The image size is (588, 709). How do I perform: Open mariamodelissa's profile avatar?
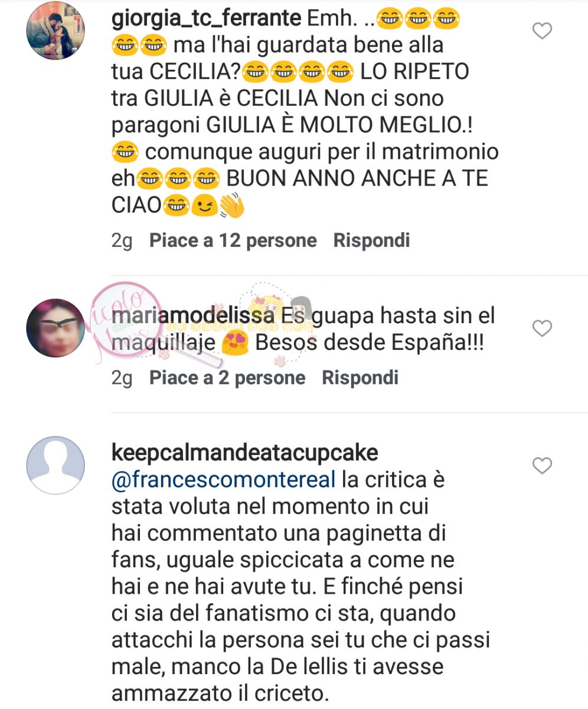coord(56,328)
